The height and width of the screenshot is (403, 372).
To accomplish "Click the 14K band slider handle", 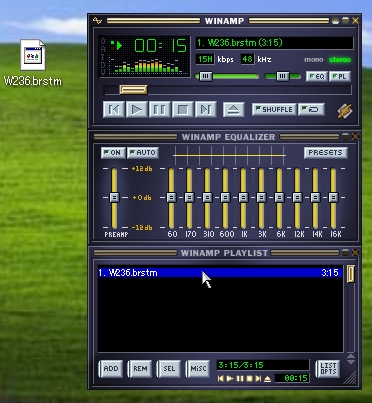I will [x=315, y=197].
